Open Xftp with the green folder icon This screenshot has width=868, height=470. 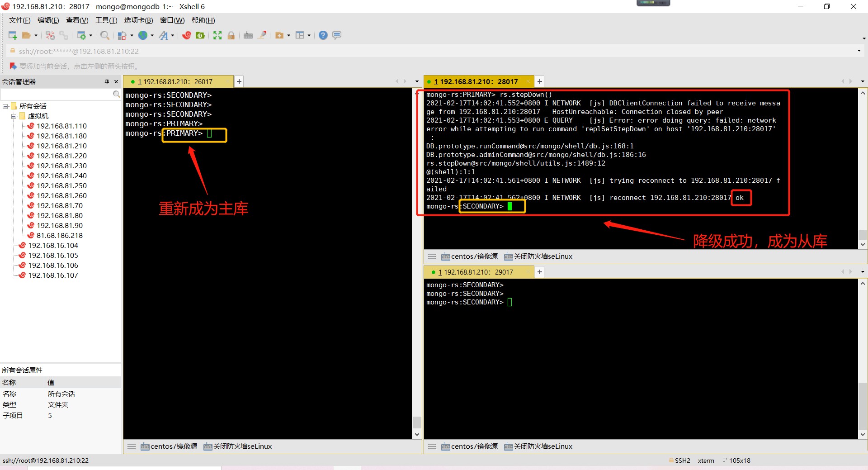[x=200, y=35]
